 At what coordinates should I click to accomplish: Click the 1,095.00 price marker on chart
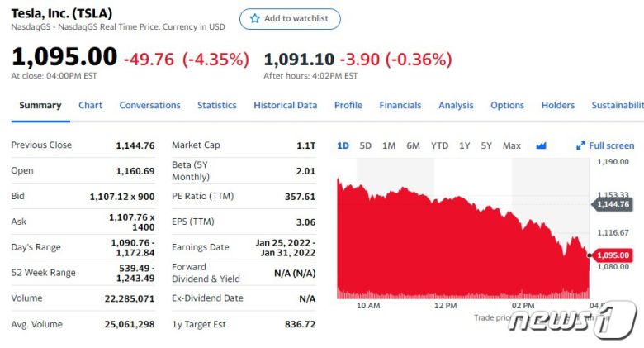coord(612,255)
